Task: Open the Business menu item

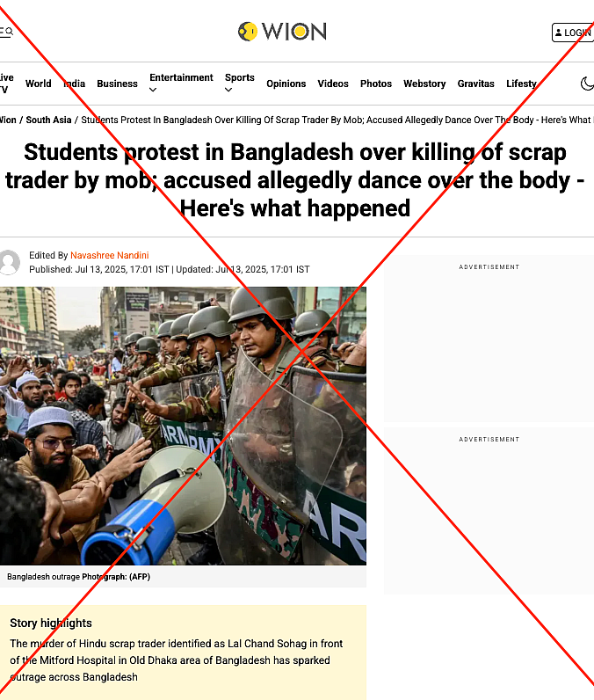Action: [x=117, y=84]
